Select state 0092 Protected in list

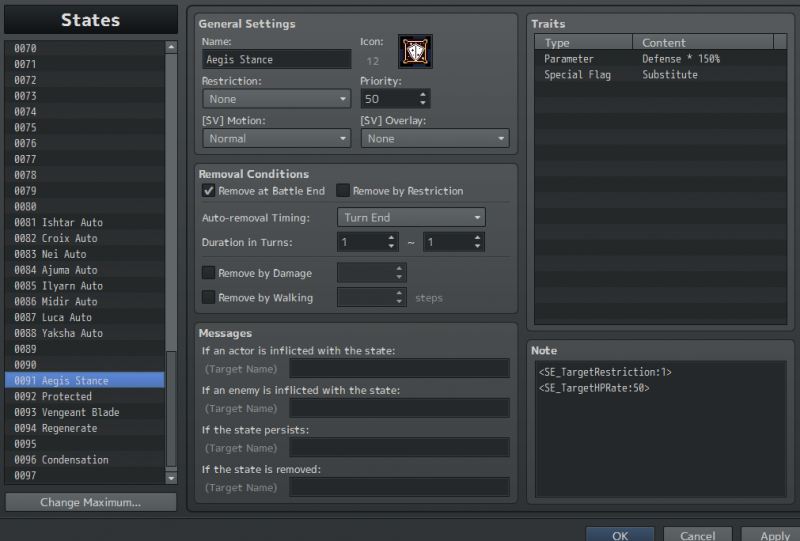[85, 397]
